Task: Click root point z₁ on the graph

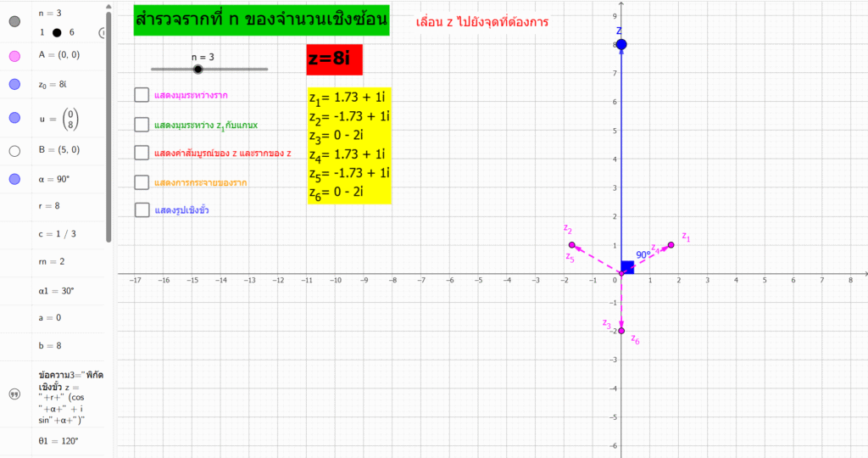Action: 671,245
